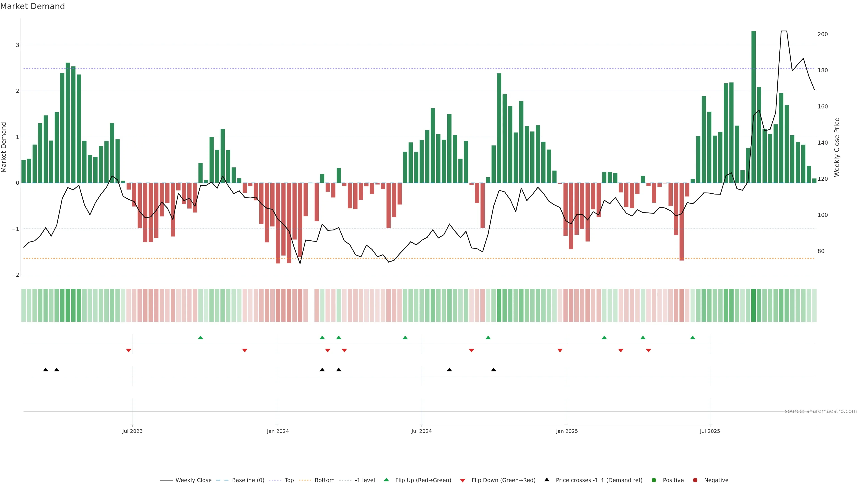Viewport: 868px width, 488px height.
Task: Click the source: sharemaestro.com text
Action: 821,411
